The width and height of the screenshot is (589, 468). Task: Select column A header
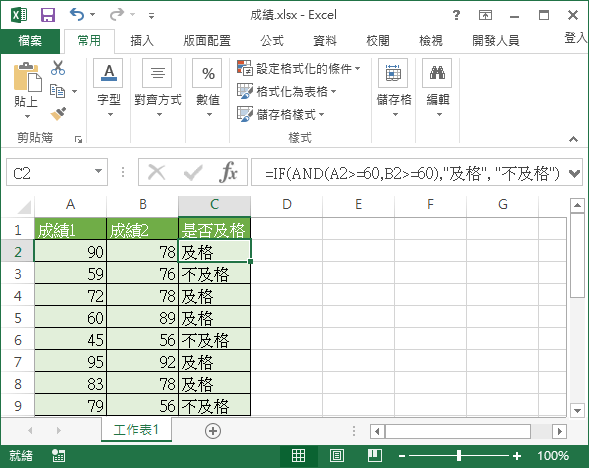click(70, 205)
